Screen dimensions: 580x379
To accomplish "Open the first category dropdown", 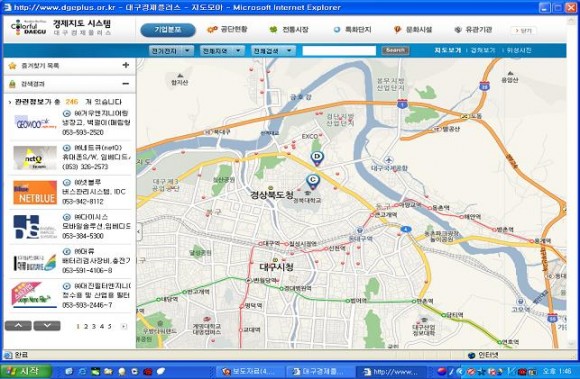I will [171, 51].
